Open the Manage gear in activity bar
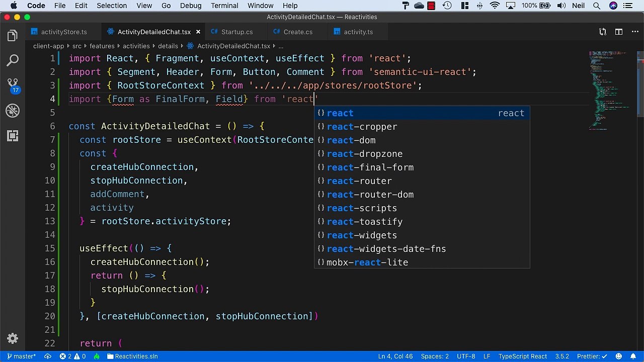This screenshot has width=644, height=362. click(13, 338)
